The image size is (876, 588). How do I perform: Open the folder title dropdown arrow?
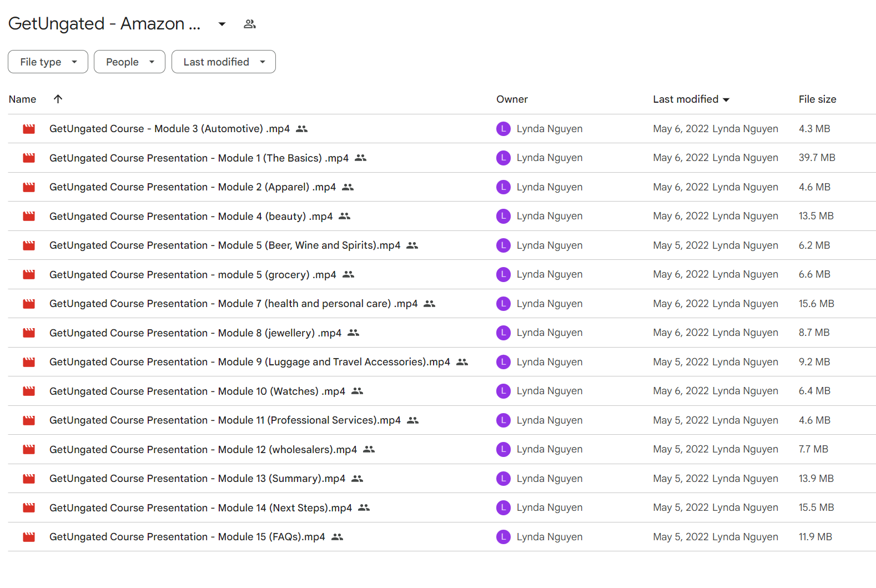[222, 24]
